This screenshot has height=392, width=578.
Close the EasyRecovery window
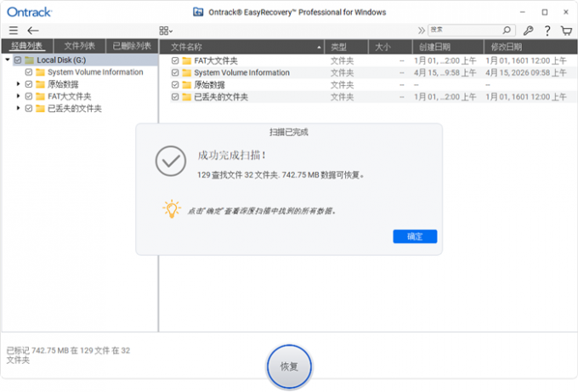(566, 12)
